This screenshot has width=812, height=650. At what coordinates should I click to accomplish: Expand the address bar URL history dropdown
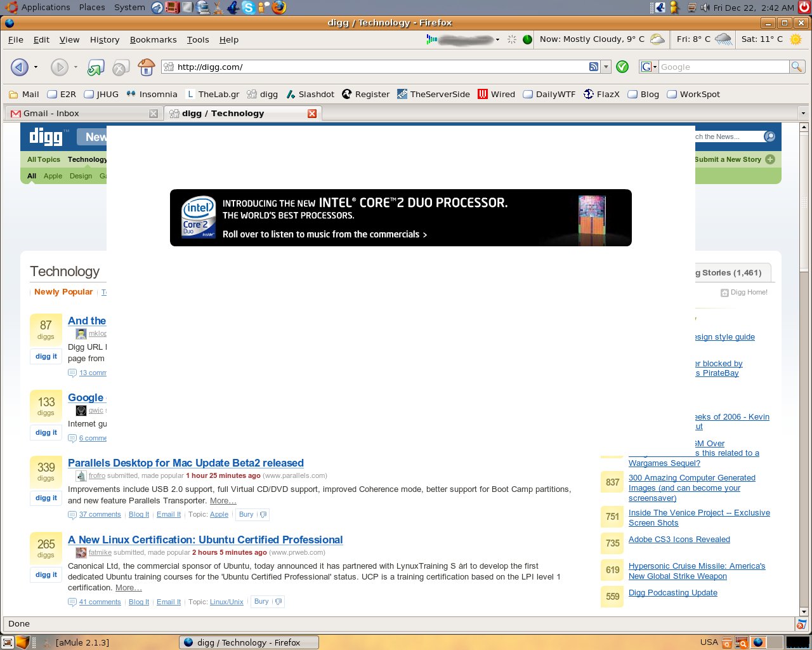click(606, 67)
